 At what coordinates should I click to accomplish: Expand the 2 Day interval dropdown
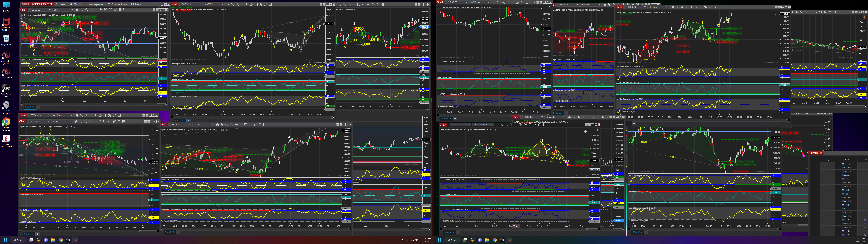coord(71,122)
